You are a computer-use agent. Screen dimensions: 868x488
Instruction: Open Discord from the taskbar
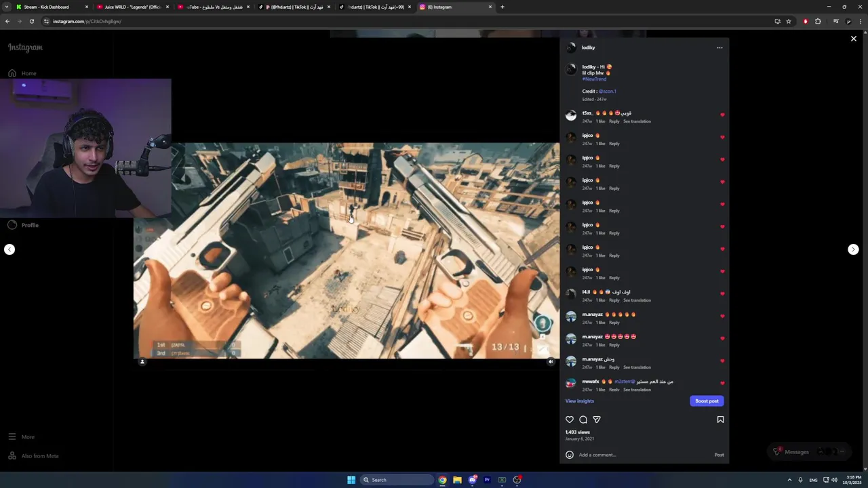tap(472, 480)
